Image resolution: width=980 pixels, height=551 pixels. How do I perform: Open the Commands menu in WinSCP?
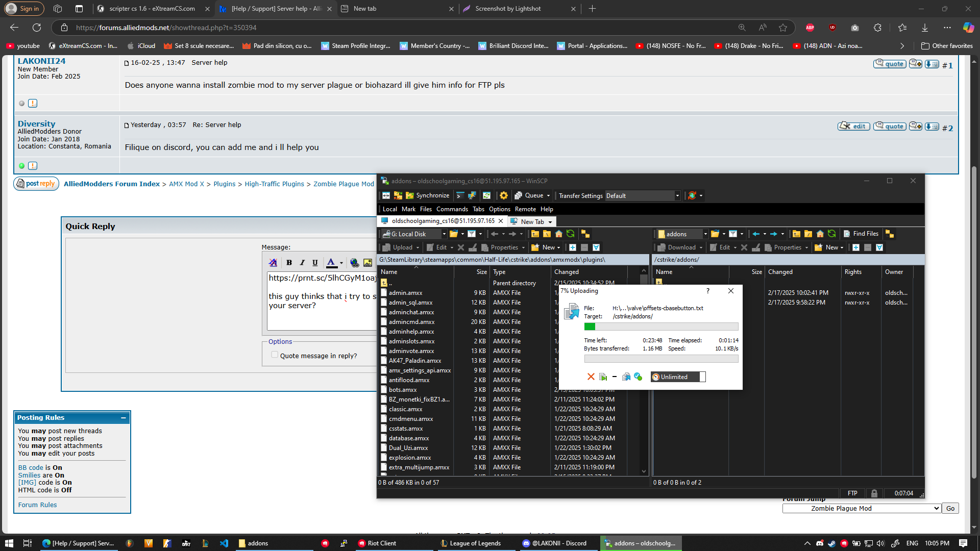point(452,209)
